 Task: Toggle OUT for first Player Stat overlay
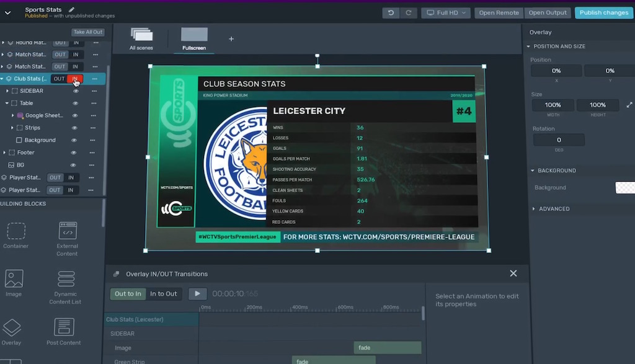pyautogui.click(x=55, y=177)
